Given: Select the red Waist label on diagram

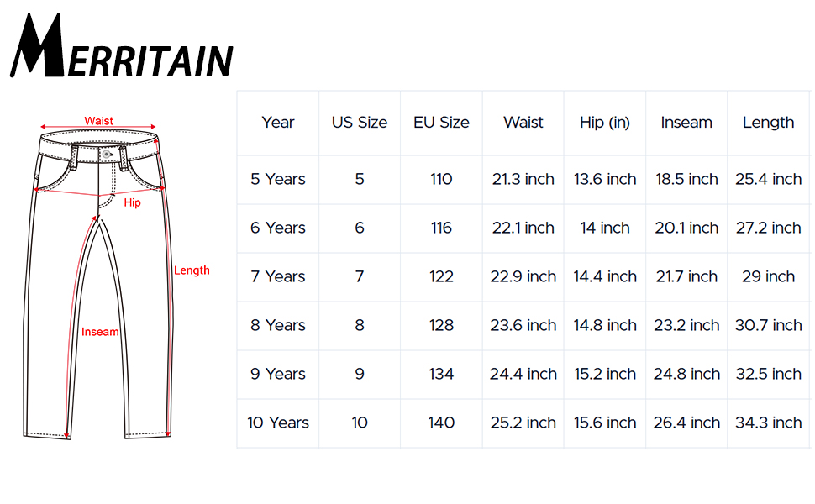Looking at the screenshot, I should coord(99,121).
